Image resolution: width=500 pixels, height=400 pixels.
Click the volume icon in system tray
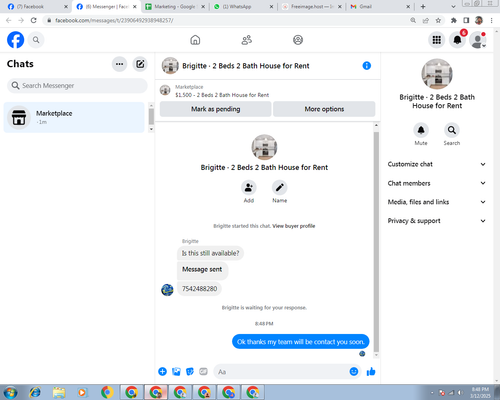[x=460, y=393]
